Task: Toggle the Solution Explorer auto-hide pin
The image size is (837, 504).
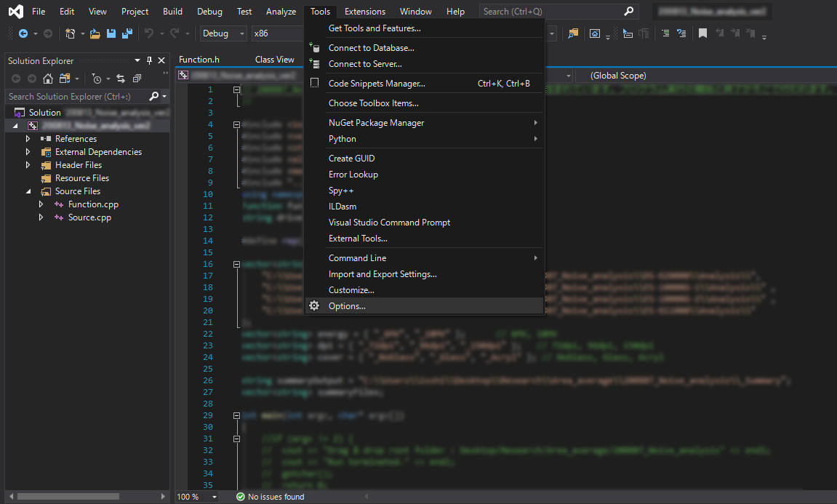Action: (x=150, y=60)
